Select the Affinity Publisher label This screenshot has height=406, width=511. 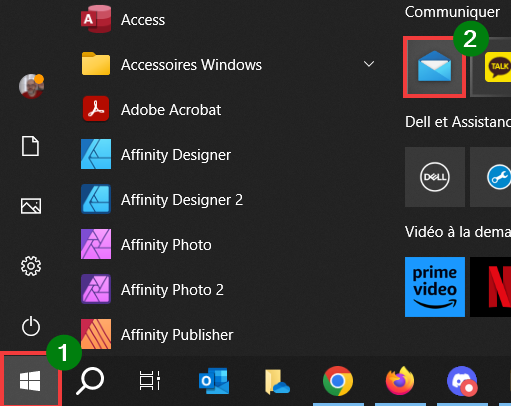[177, 335]
